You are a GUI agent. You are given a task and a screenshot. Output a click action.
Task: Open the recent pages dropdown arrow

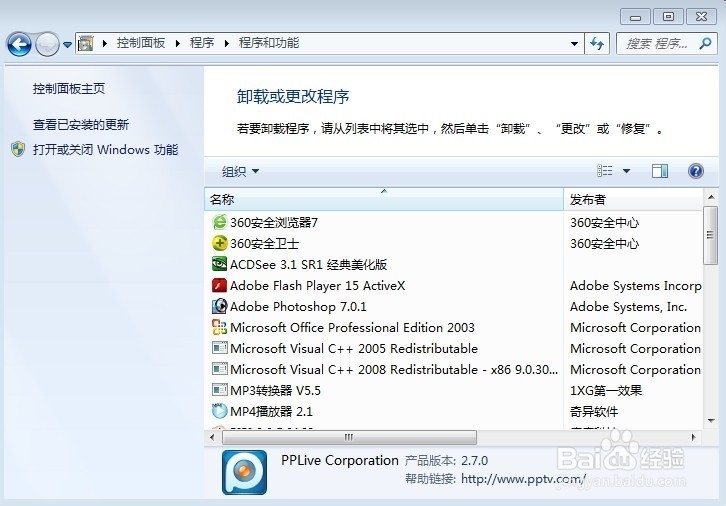coord(68,45)
